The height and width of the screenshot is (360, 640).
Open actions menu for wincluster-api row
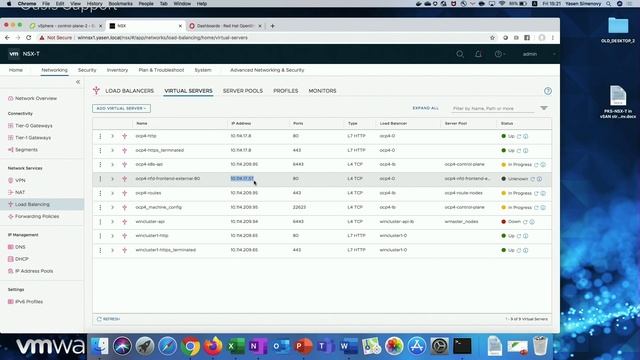[x=100, y=222]
